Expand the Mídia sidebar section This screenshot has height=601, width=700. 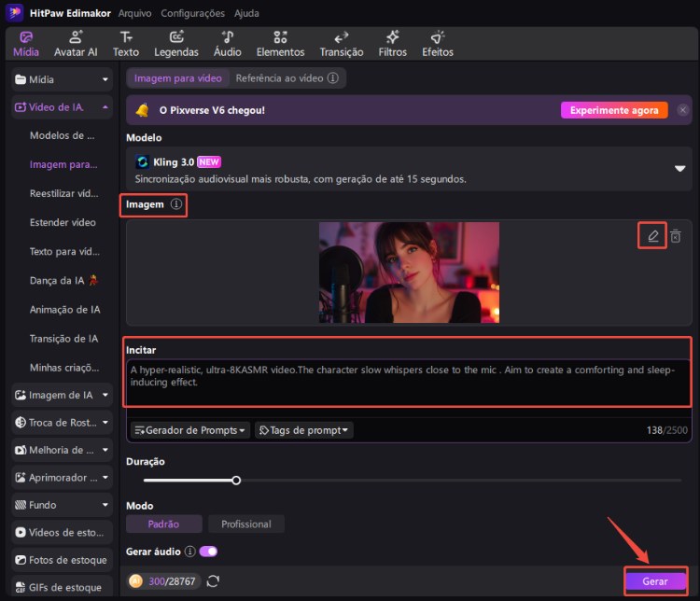click(62, 79)
